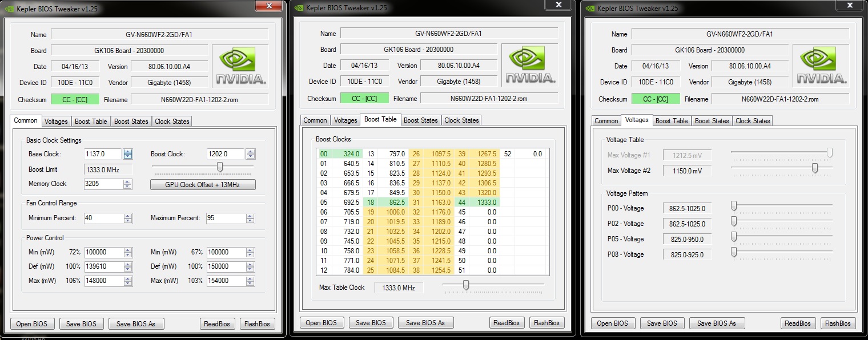Select the Voltages tab in the middle window
Image resolution: width=868 pixels, height=340 pixels.
345,120
